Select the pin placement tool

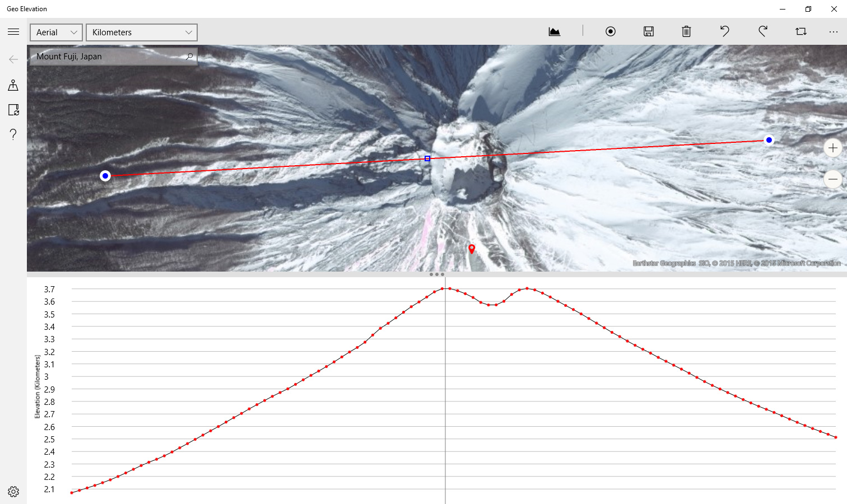[13, 85]
